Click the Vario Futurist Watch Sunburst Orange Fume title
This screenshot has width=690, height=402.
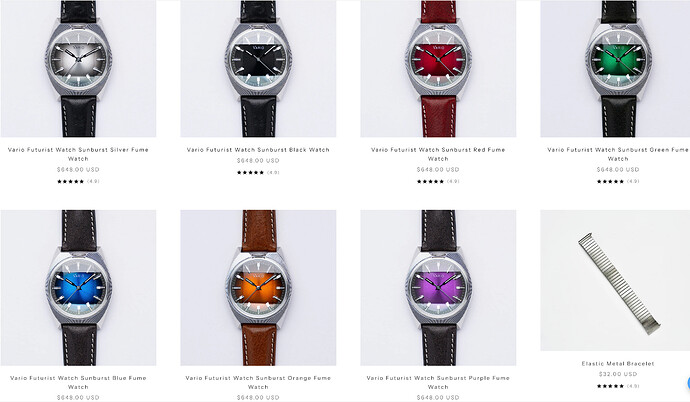(258, 382)
